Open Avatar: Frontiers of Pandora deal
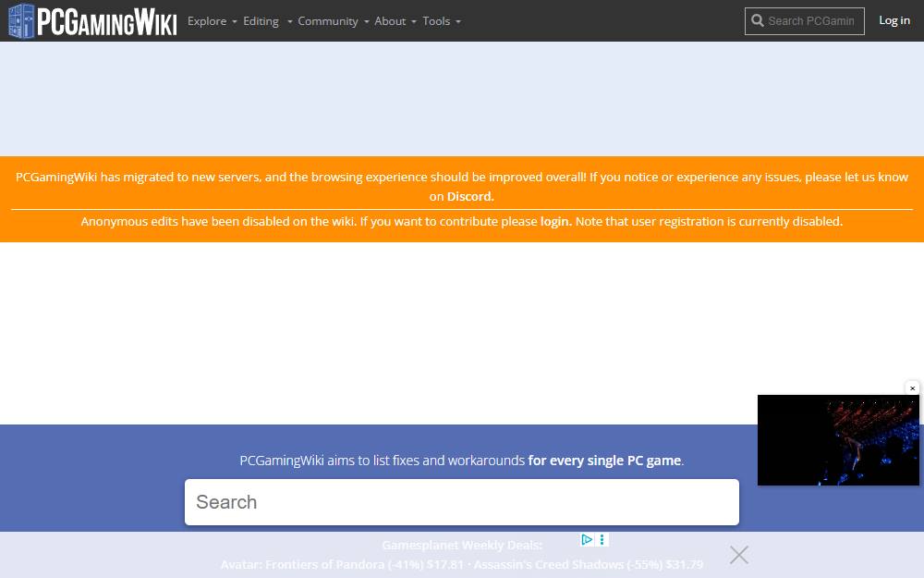924x578 pixels. 342,564
